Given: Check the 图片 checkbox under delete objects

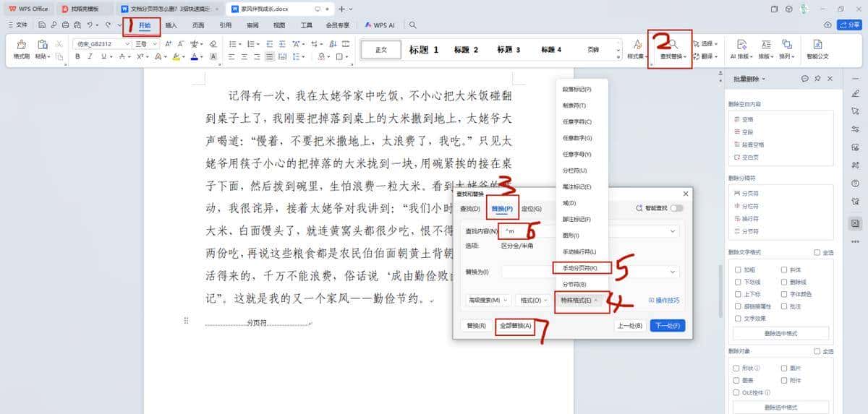Looking at the screenshot, I should pyautogui.click(x=785, y=367).
